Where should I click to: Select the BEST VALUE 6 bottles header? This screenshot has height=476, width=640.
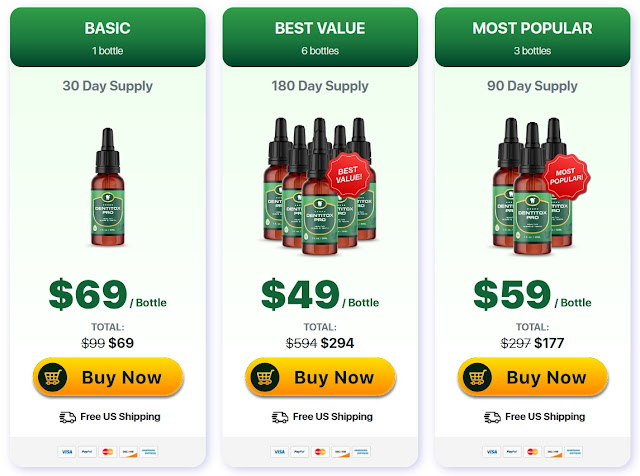[320, 37]
